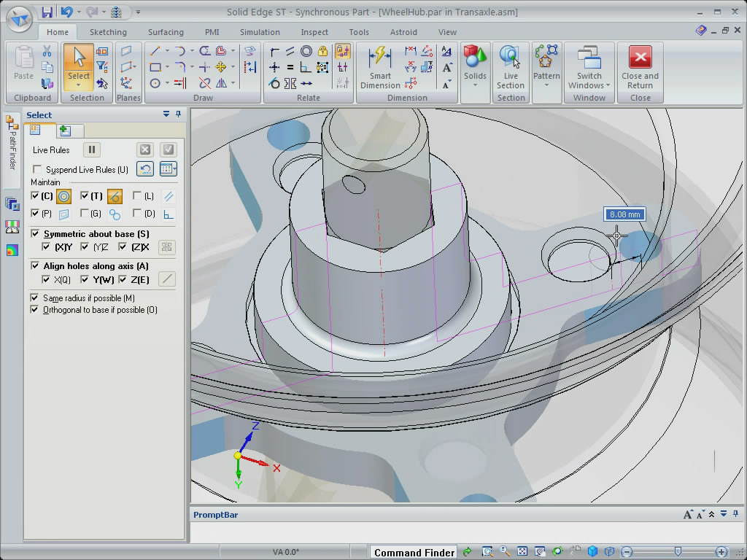Click the zoom slider handle
The image size is (747, 560).
click(x=678, y=551)
